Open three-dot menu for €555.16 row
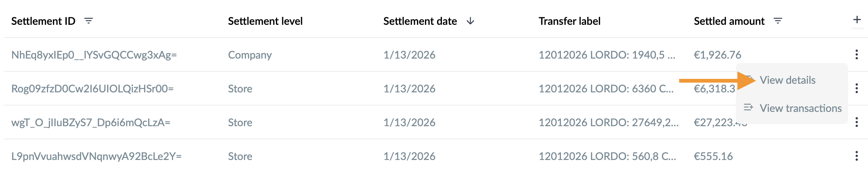Image resolution: width=868 pixels, height=172 pixels. coord(856,156)
